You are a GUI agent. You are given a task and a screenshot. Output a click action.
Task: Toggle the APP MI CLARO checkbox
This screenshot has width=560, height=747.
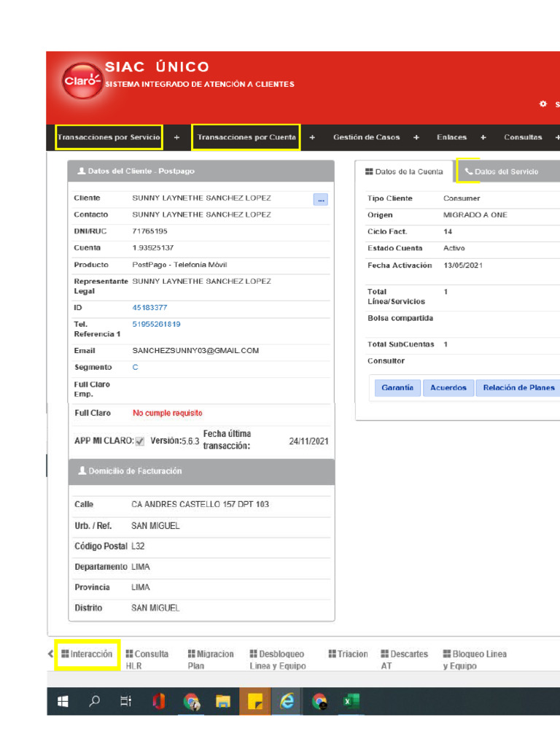point(140,441)
